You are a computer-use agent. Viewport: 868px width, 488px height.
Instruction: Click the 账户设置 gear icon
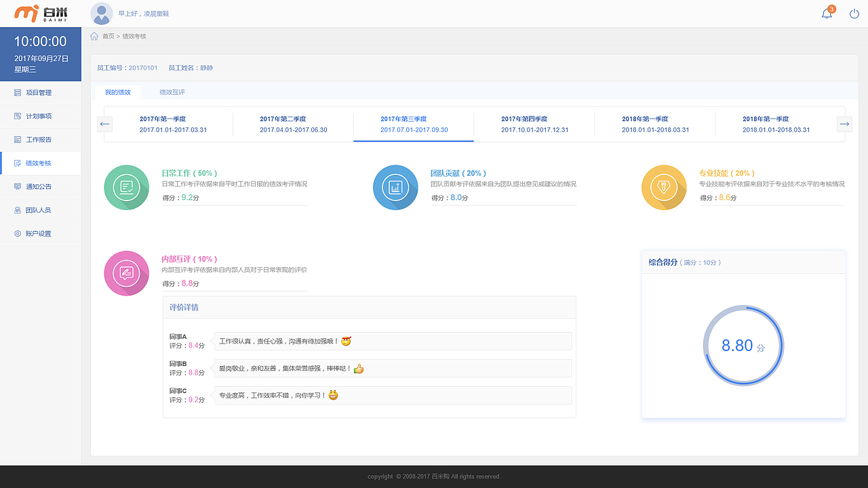18,234
